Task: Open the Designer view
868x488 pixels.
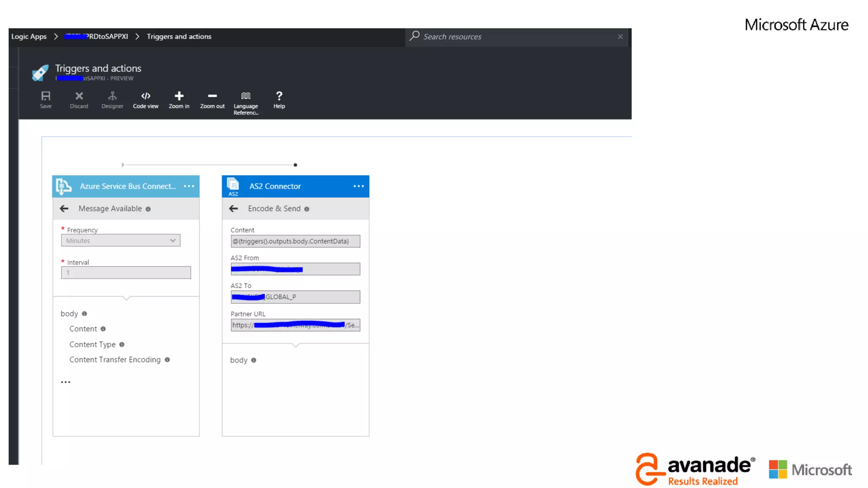Action: pos(112,100)
